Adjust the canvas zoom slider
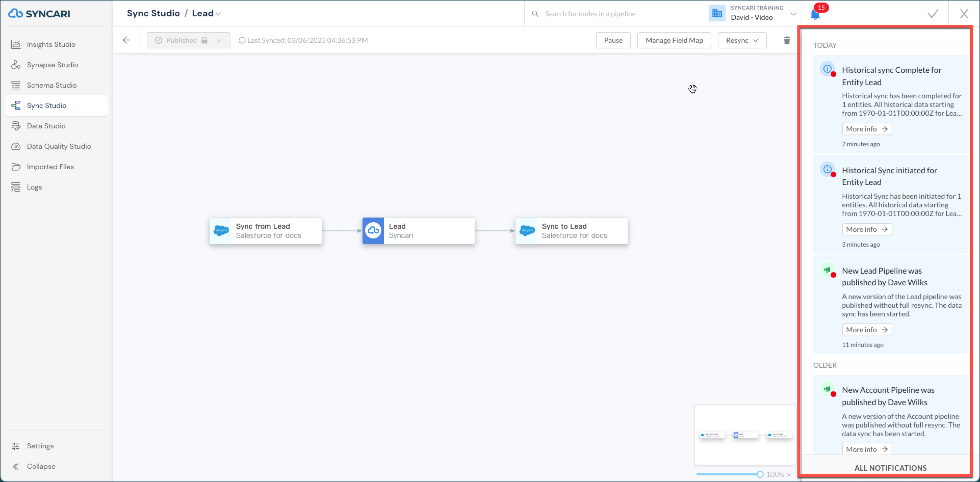Screen dimensions: 980x482 (x=730, y=474)
